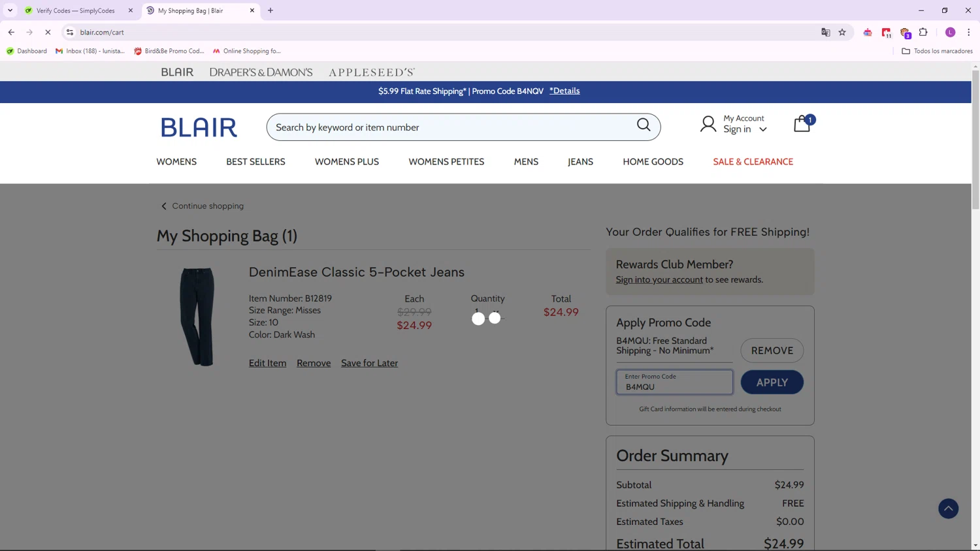Screen dimensions: 980x551
Task: Remove the jeans from the bag
Action: coord(314,363)
